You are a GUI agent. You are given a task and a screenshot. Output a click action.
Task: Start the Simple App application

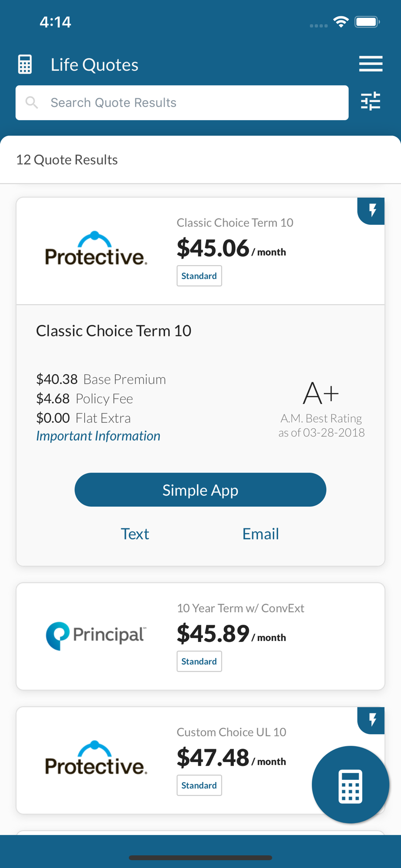[x=200, y=490]
